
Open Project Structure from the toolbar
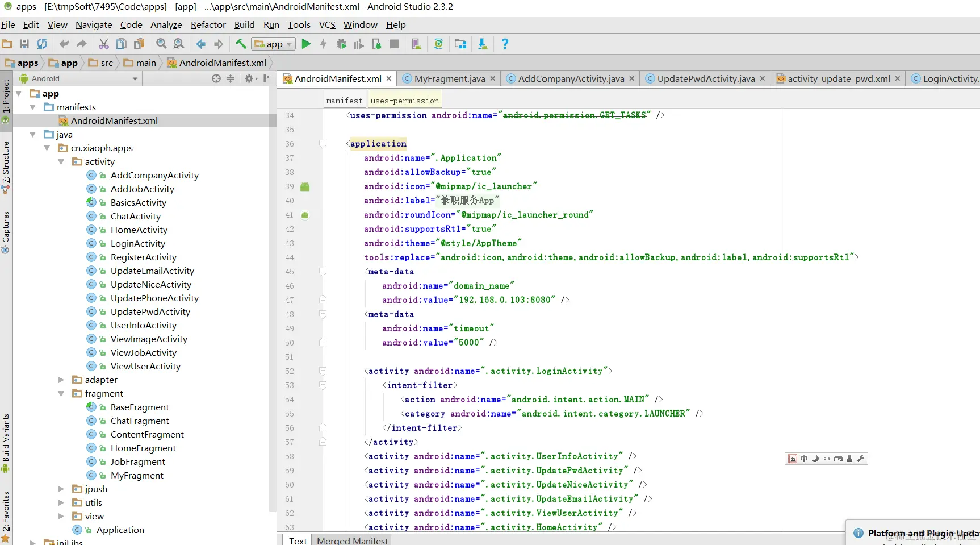[460, 44]
